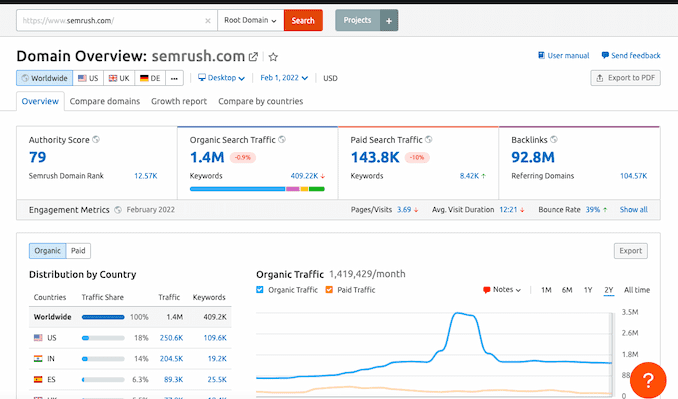Click Organic Search Traffic 1.4M figure
This screenshot has width=678, height=399.
coord(207,157)
